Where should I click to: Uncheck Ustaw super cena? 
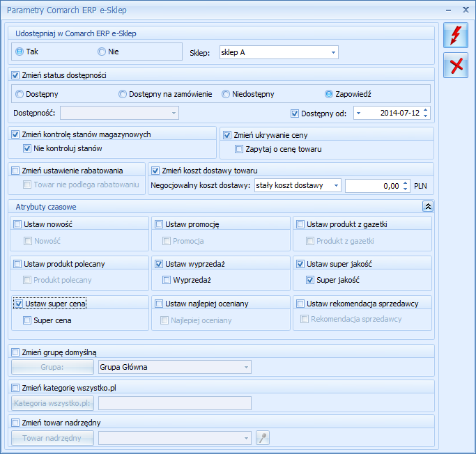point(19,304)
